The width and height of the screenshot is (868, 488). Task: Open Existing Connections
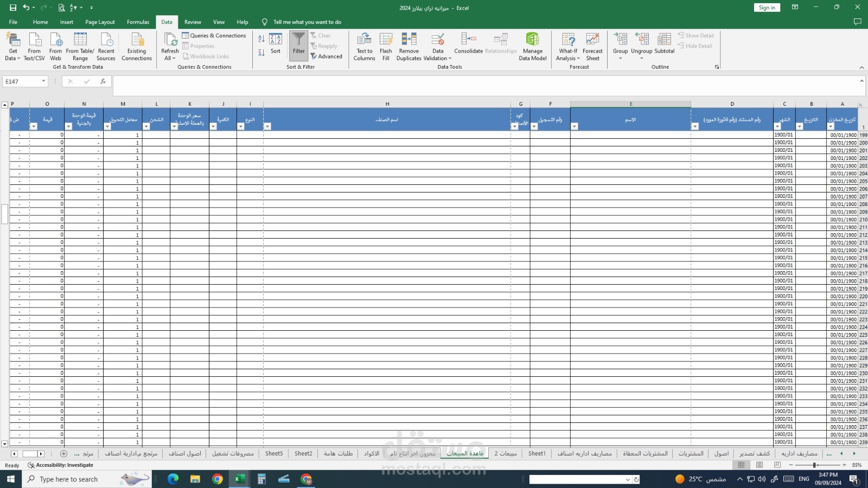[x=137, y=47]
